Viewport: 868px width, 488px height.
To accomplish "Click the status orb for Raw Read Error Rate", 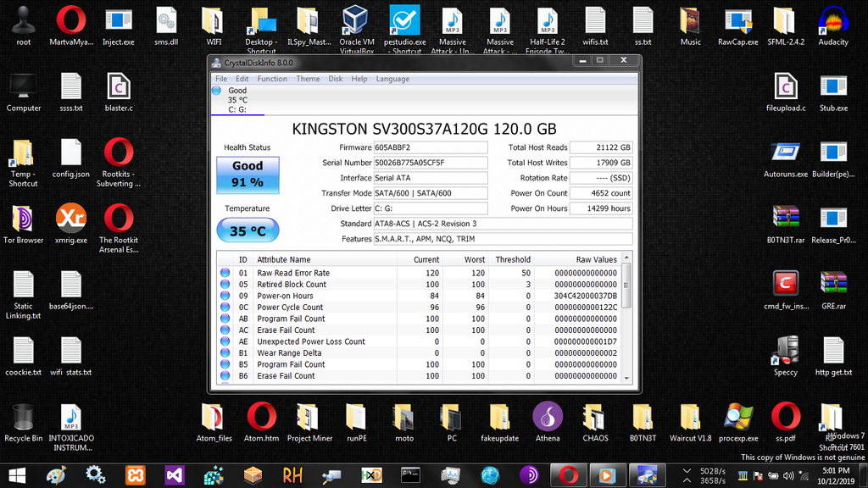I will coord(225,273).
